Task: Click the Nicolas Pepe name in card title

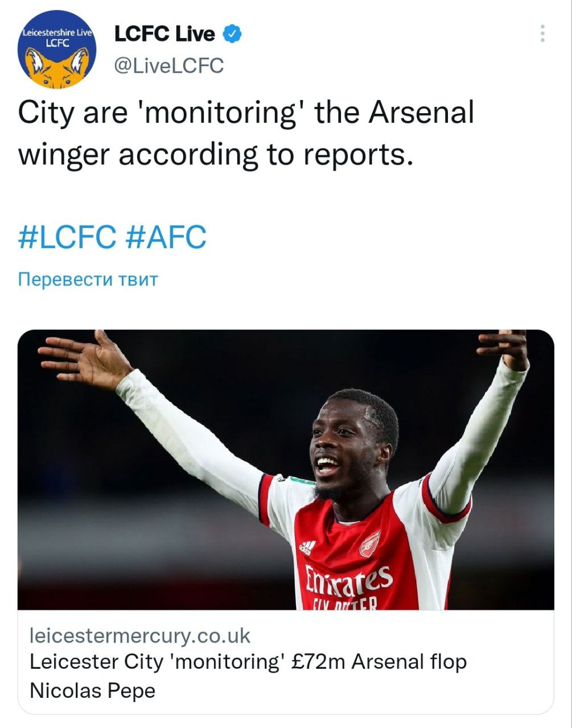Action: tap(92, 691)
